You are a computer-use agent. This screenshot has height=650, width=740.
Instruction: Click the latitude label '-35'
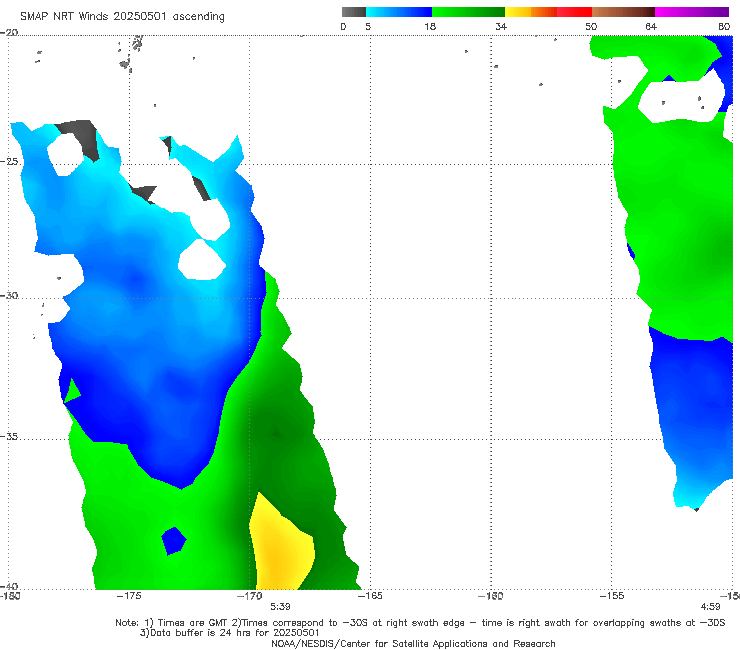coord(9,437)
